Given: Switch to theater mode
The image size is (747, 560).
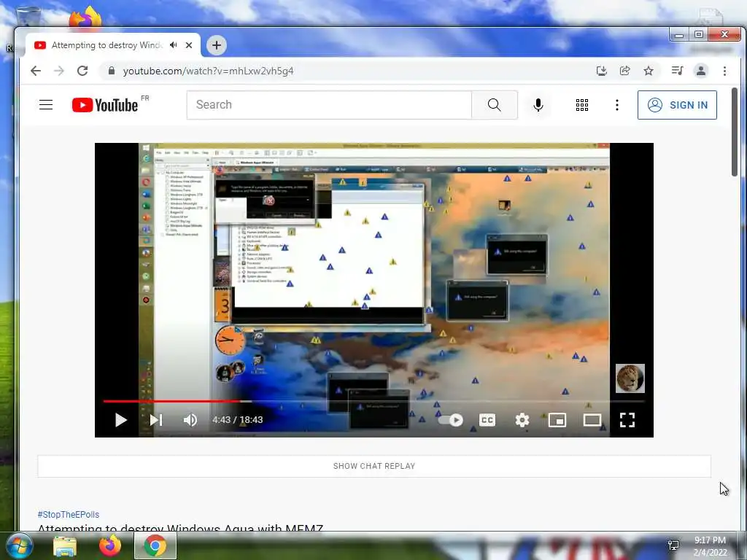Looking at the screenshot, I should click(x=592, y=419).
